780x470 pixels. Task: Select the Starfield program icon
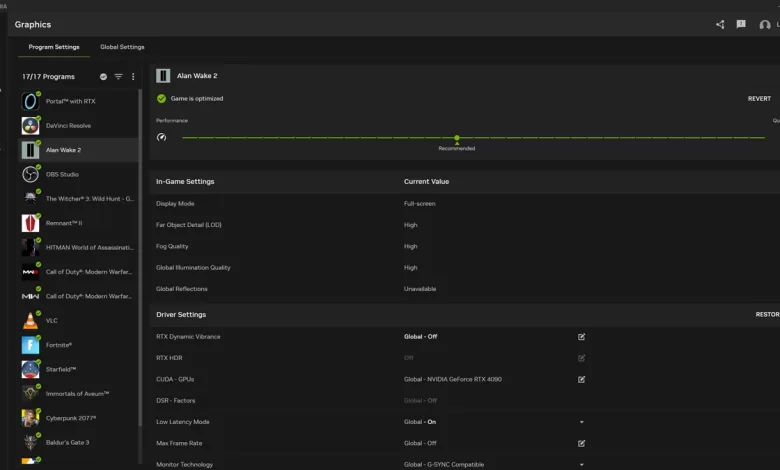[x=30, y=369]
